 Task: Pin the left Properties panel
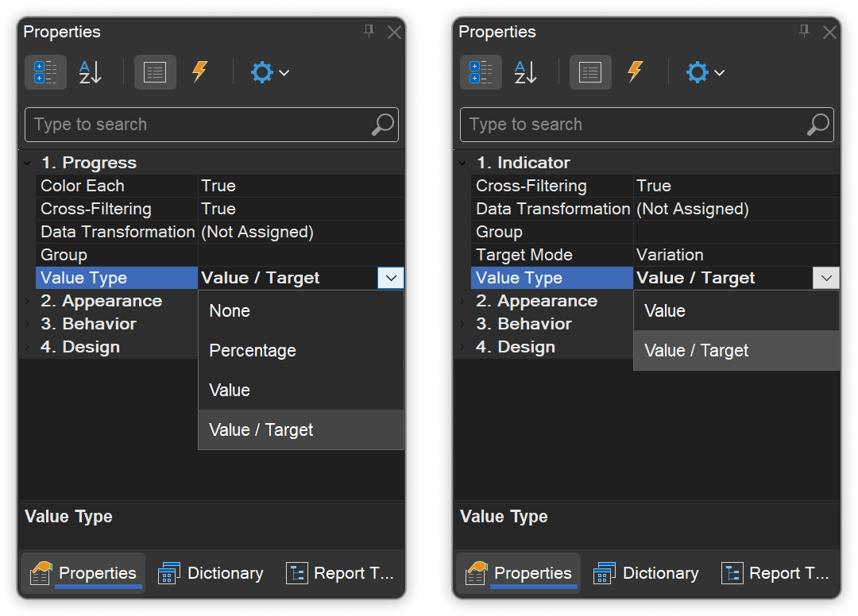click(369, 32)
